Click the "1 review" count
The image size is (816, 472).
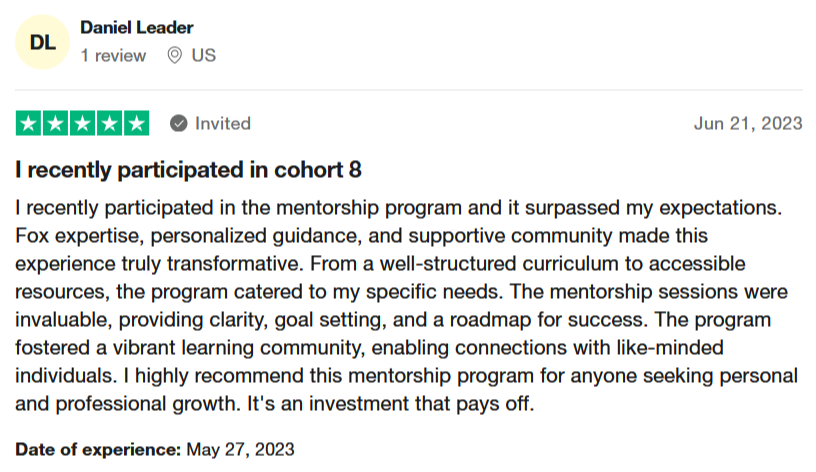[x=113, y=56]
